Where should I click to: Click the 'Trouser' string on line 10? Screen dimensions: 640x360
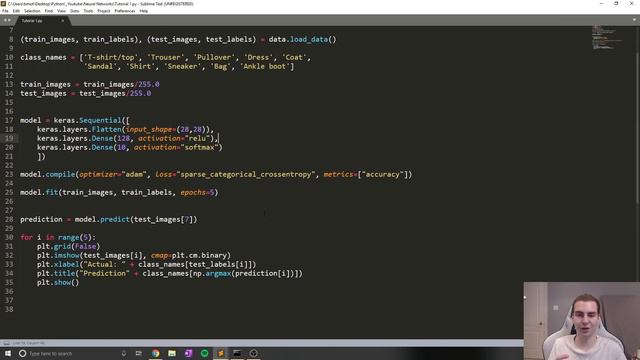pos(166,58)
